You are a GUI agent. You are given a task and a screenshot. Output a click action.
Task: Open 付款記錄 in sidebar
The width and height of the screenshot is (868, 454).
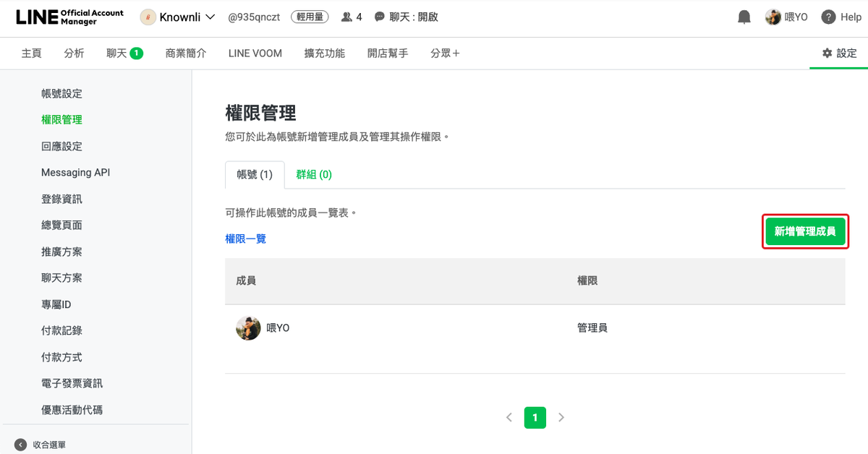(61, 331)
